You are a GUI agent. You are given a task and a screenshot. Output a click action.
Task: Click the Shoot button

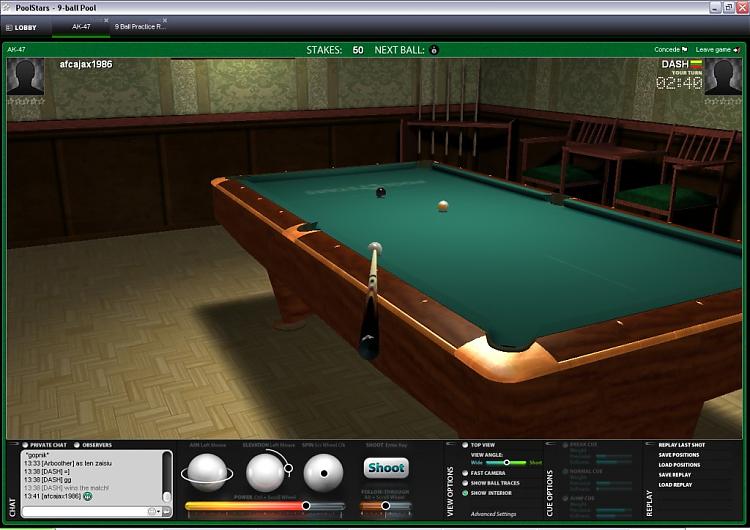(x=386, y=468)
